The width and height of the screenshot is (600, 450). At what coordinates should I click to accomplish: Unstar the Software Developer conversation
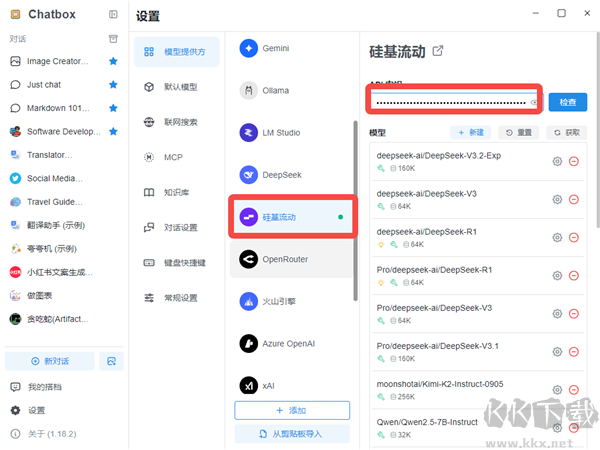(113, 132)
